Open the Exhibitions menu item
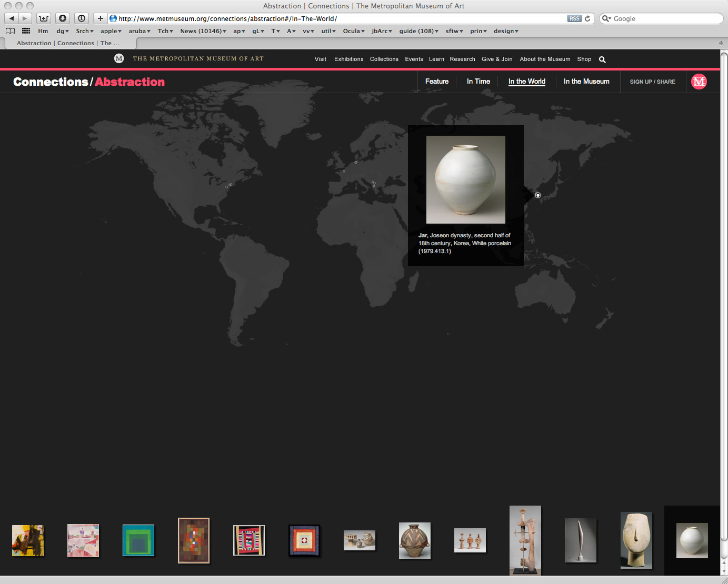The image size is (728, 584). point(348,59)
